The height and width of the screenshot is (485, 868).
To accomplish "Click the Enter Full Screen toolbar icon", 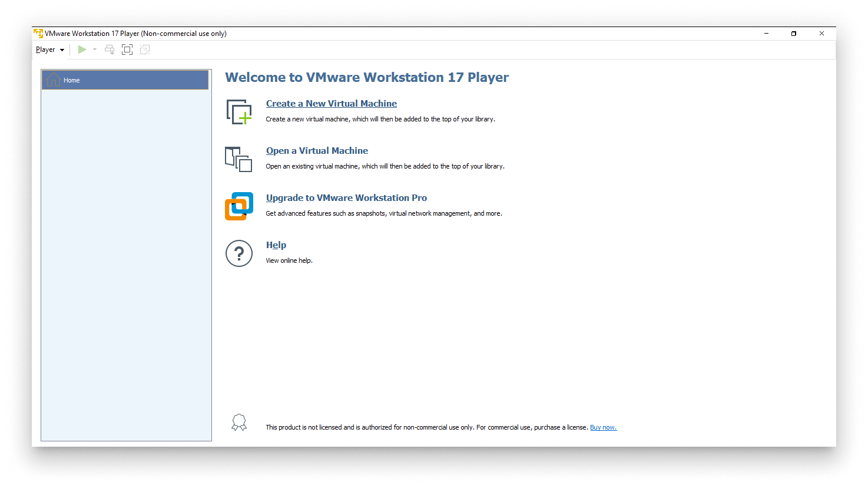I will (127, 50).
